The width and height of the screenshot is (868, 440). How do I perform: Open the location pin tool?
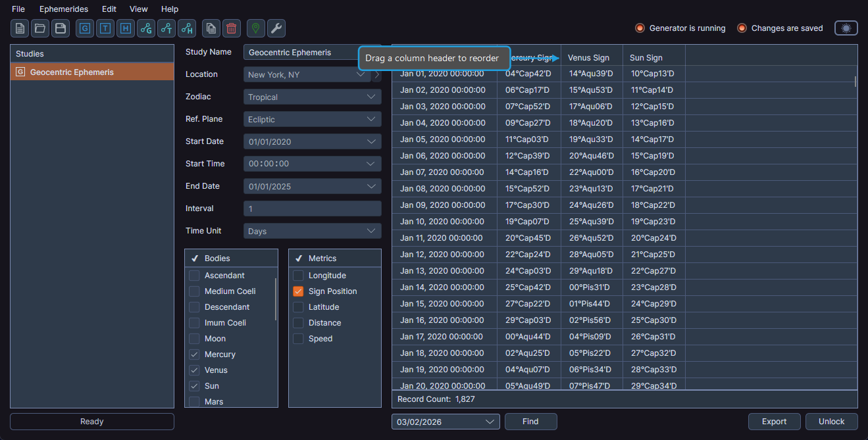point(255,28)
